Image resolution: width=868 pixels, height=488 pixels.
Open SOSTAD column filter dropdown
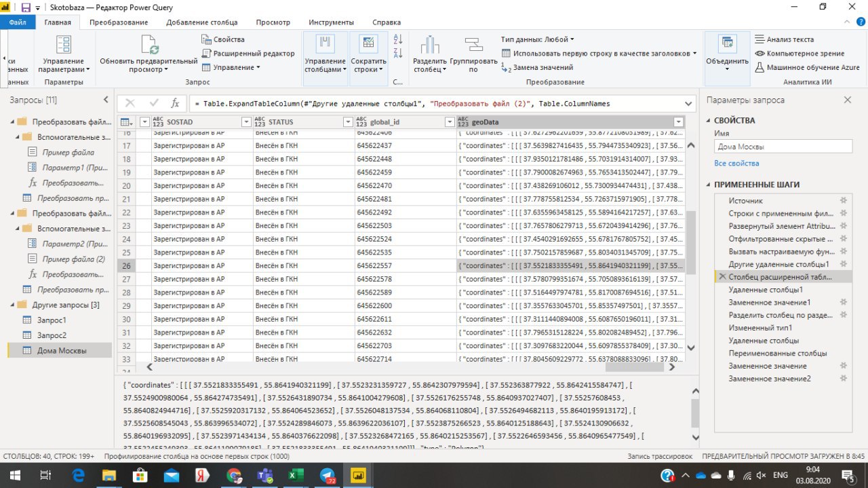coord(246,121)
